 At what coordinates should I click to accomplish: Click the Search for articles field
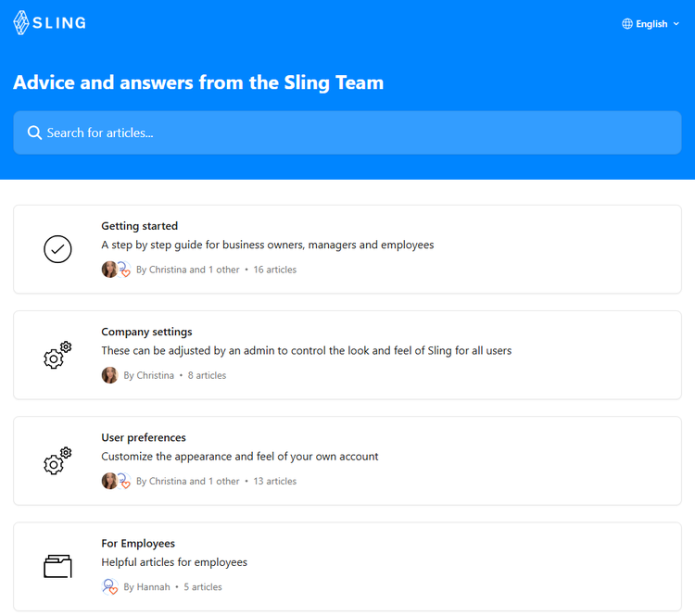tap(347, 132)
